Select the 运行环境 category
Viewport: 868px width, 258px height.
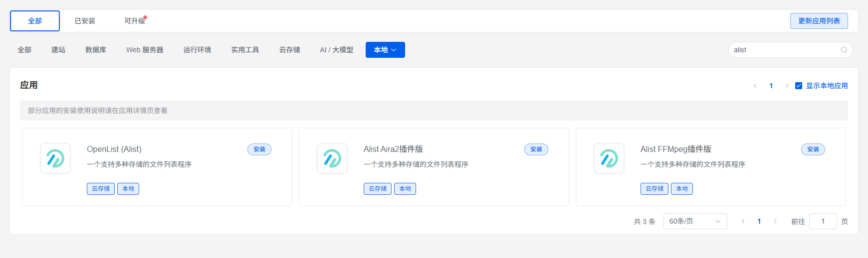tap(197, 50)
